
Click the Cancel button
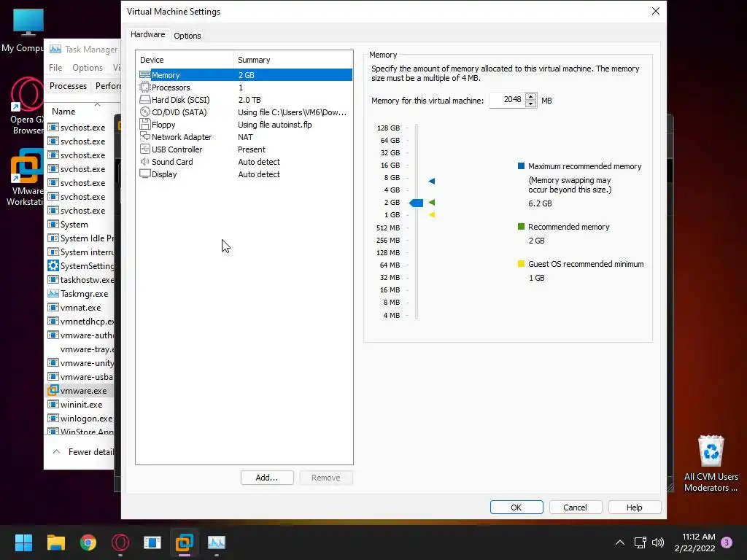point(575,507)
